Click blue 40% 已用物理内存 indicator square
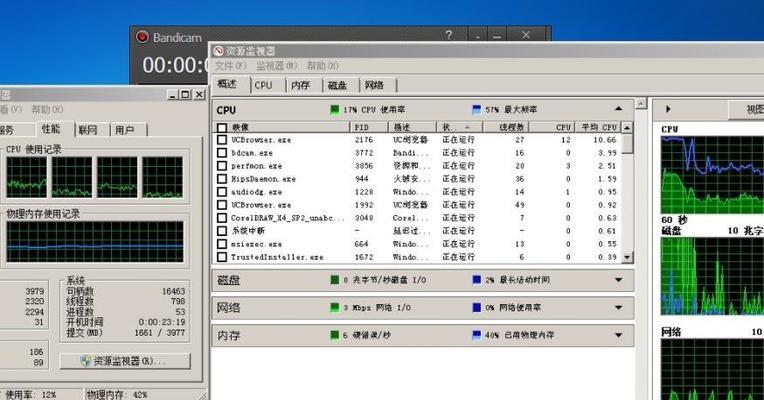Screen dimensions: 764x400 (477, 335)
